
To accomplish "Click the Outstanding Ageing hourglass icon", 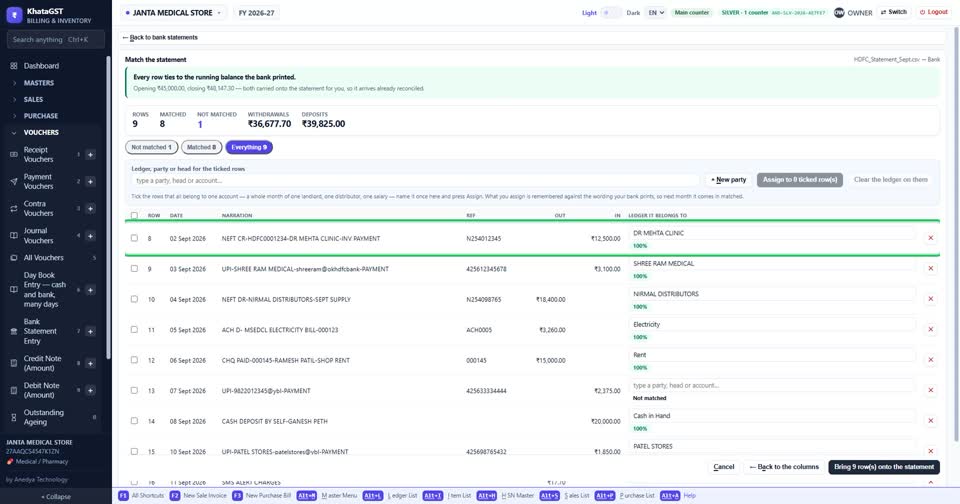I will pos(13,417).
